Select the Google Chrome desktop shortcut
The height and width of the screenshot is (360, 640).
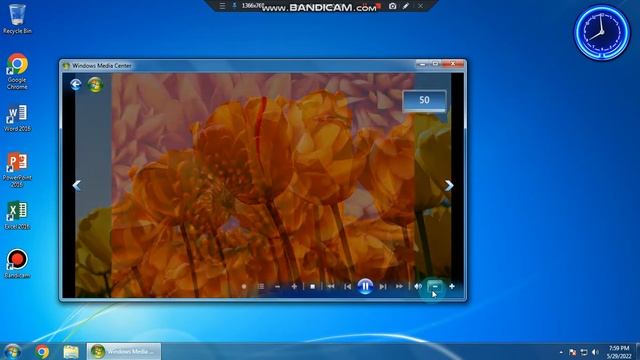(17, 71)
